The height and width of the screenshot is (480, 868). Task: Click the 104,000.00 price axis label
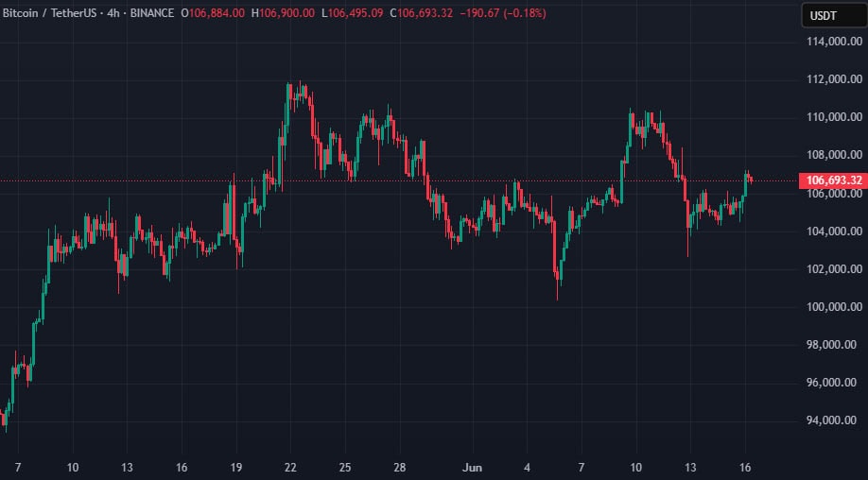834,231
